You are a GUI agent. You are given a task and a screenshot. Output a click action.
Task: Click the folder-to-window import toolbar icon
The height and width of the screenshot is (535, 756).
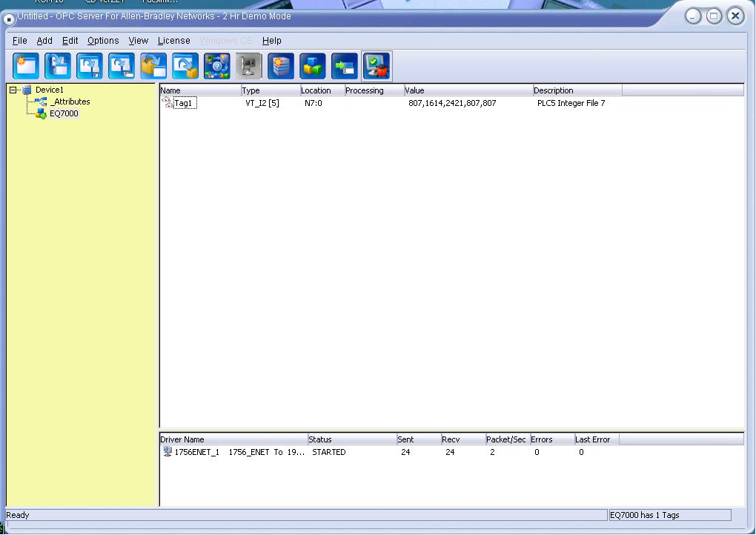coord(153,66)
